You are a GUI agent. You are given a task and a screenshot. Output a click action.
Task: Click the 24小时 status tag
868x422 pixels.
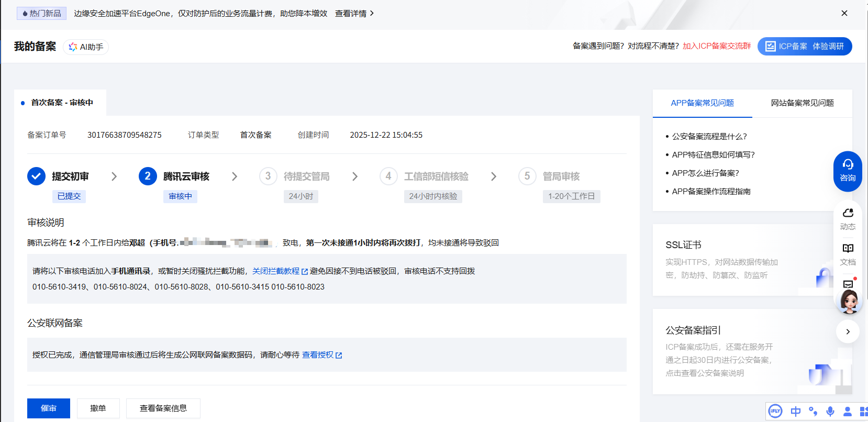point(301,196)
